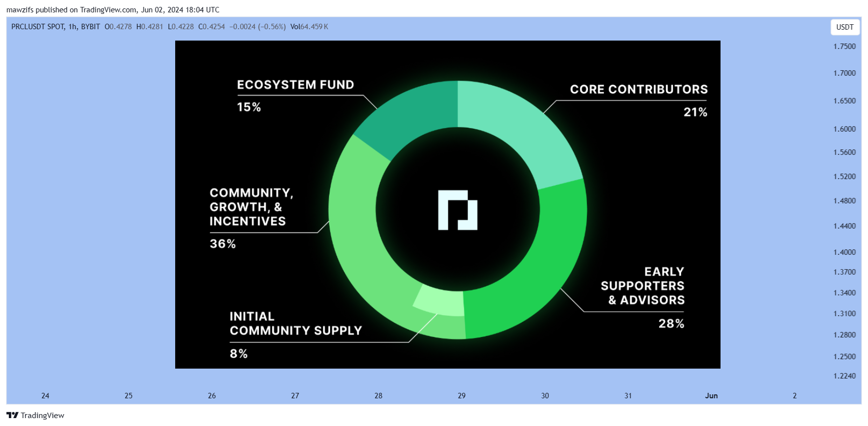The image size is (868, 426).
Task: Click the 26 date on time axis
Action: pos(212,396)
